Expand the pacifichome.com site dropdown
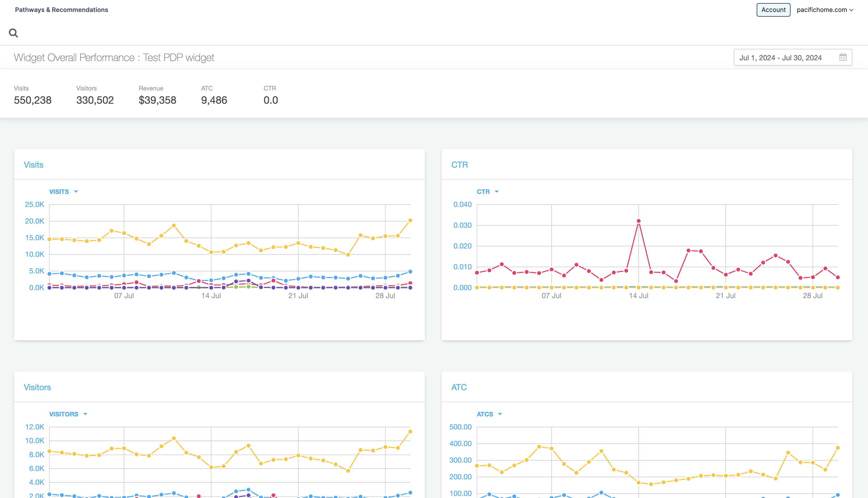The image size is (868, 498). tap(825, 10)
